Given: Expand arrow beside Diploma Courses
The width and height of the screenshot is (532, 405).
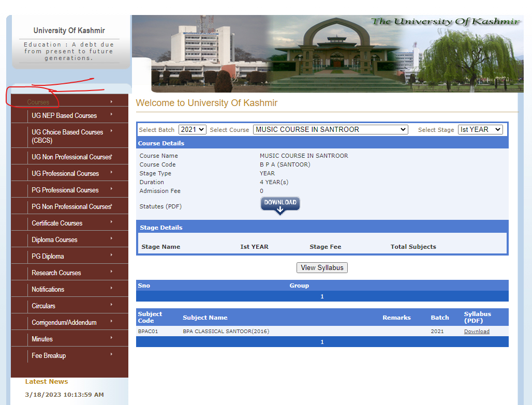Looking at the screenshot, I should pyautogui.click(x=111, y=238).
